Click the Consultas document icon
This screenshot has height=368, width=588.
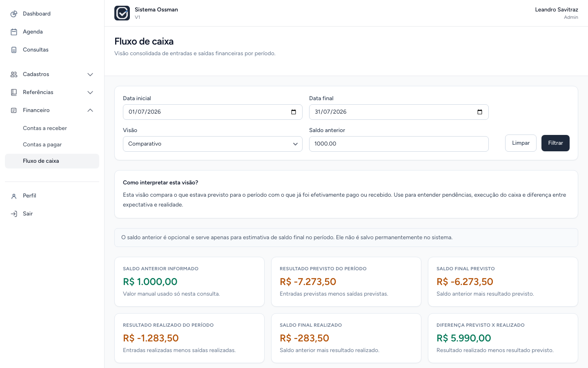click(x=14, y=50)
